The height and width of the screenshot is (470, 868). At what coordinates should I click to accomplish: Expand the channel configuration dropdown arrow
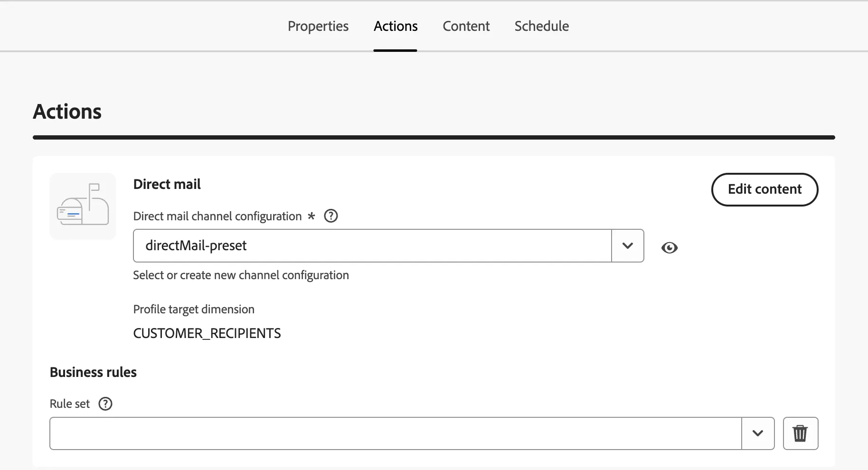point(627,245)
